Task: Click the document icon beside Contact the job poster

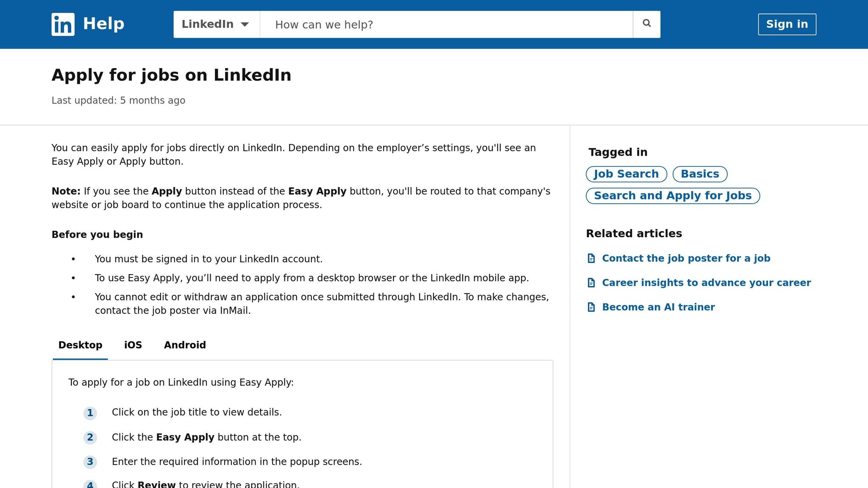Action: (x=592, y=258)
